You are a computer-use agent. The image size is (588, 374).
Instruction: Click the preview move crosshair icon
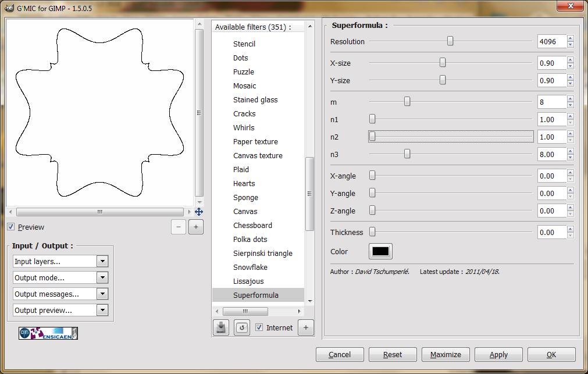click(199, 212)
